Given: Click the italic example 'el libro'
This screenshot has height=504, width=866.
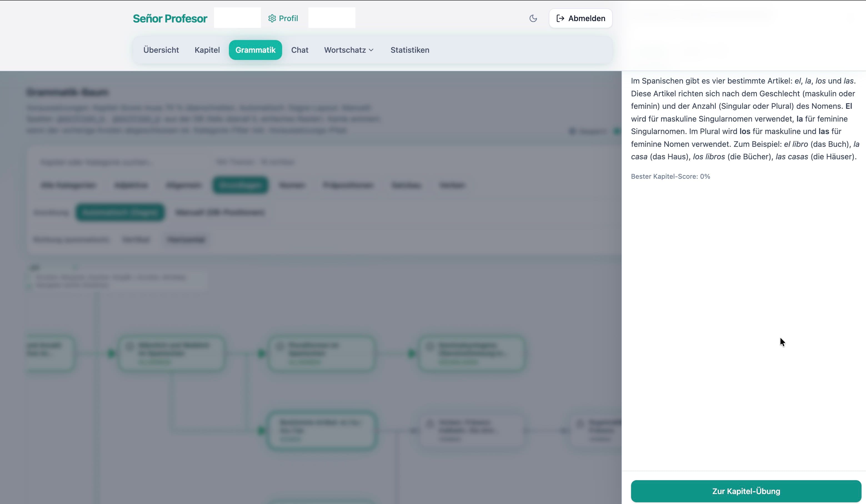Looking at the screenshot, I should tap(796, 144).
